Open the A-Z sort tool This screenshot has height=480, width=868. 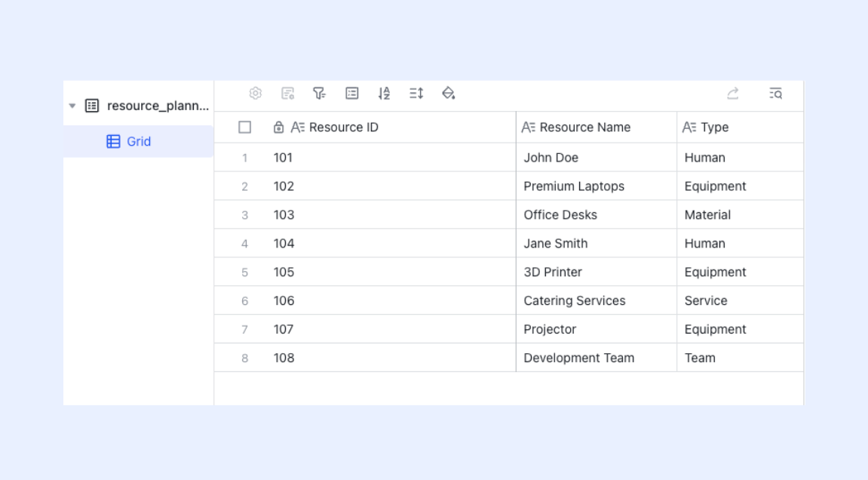(x=384, y=93)
